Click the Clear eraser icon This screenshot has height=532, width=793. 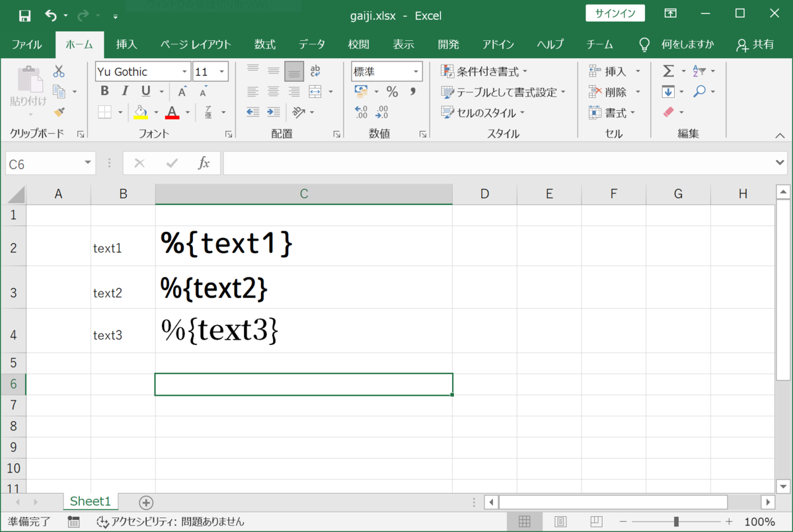(x=669, y=112)
